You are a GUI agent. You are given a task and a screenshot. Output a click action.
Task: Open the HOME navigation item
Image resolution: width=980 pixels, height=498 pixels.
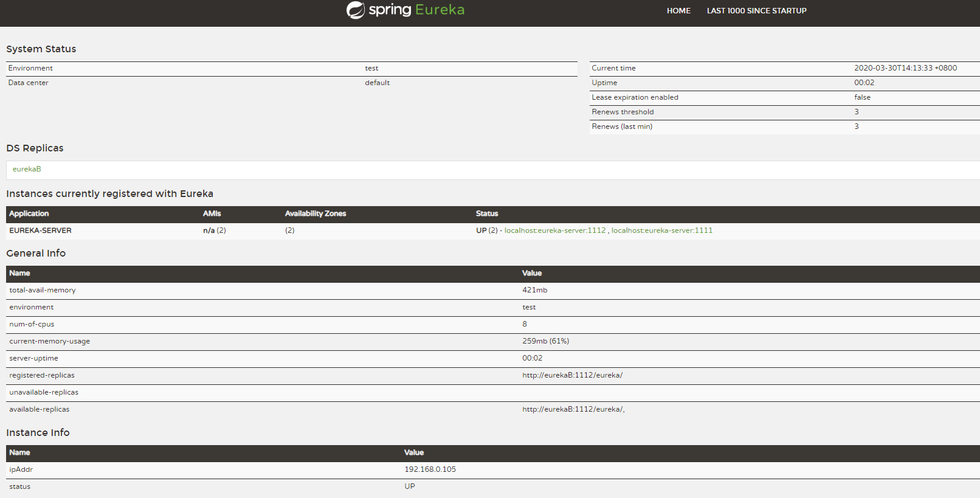(x=678, y=11)
